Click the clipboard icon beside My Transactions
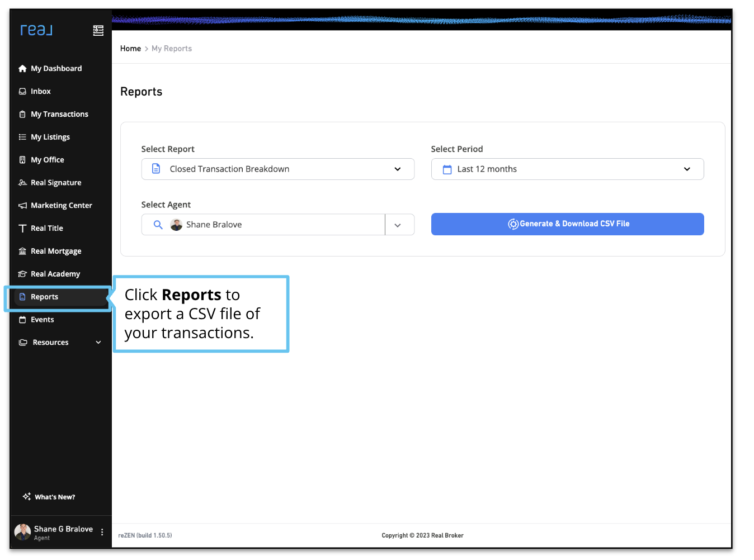The image size is (754, 560). pos(22,114)
